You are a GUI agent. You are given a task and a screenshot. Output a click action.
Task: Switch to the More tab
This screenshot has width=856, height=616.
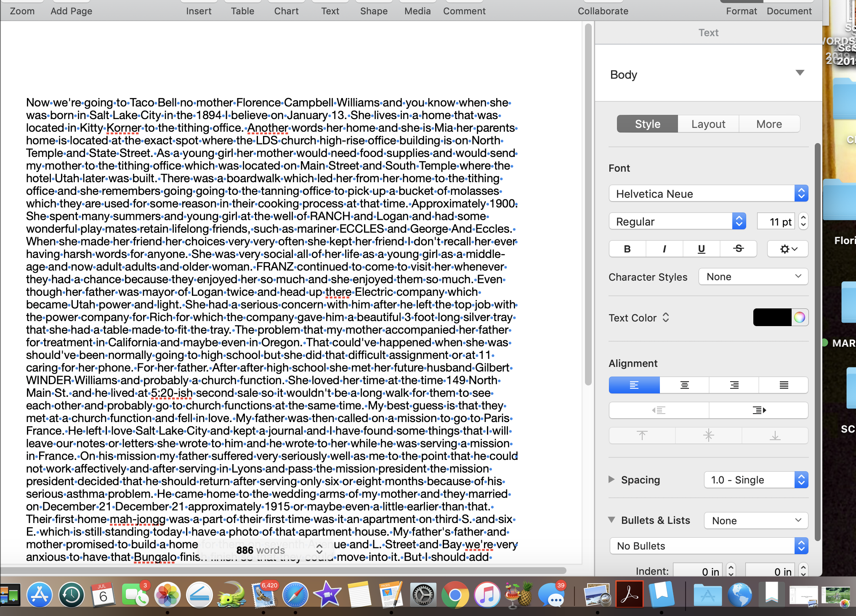(x=769, y=124)
